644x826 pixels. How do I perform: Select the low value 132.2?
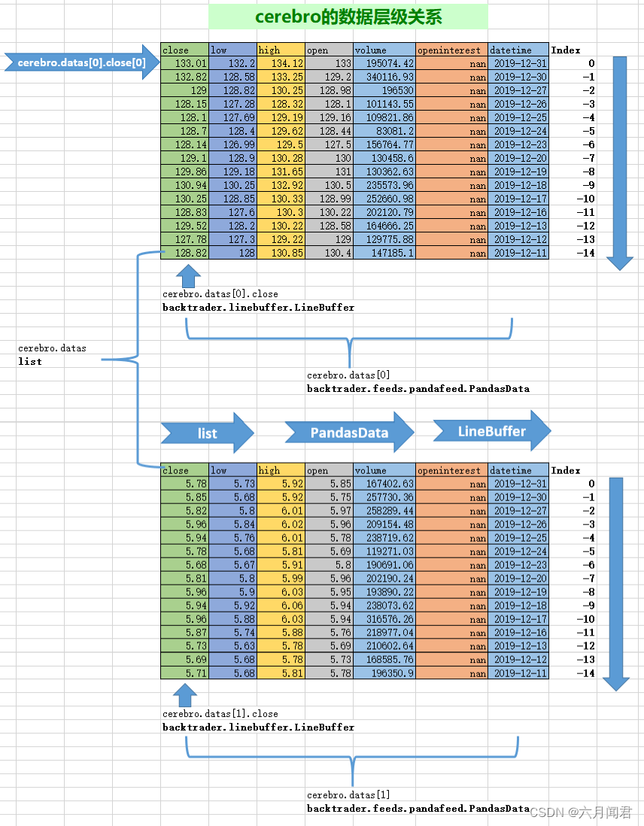point(233,63)
